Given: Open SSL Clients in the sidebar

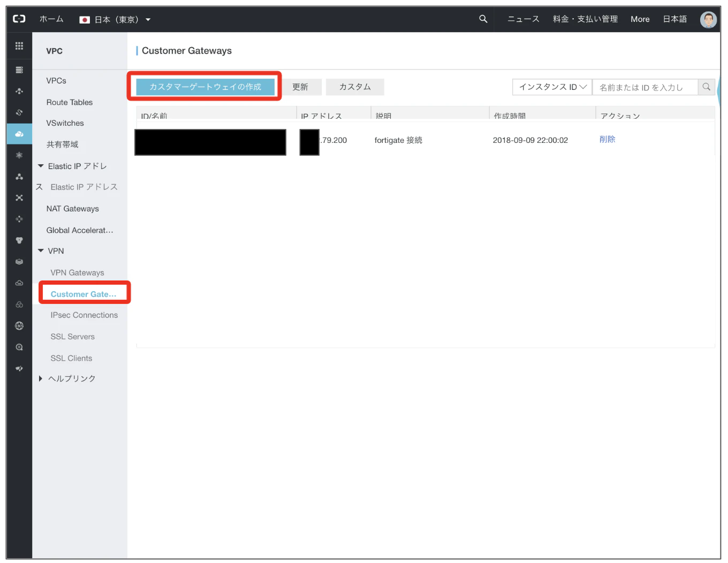Looking at the screenshot, I should [x=71, y=358].
